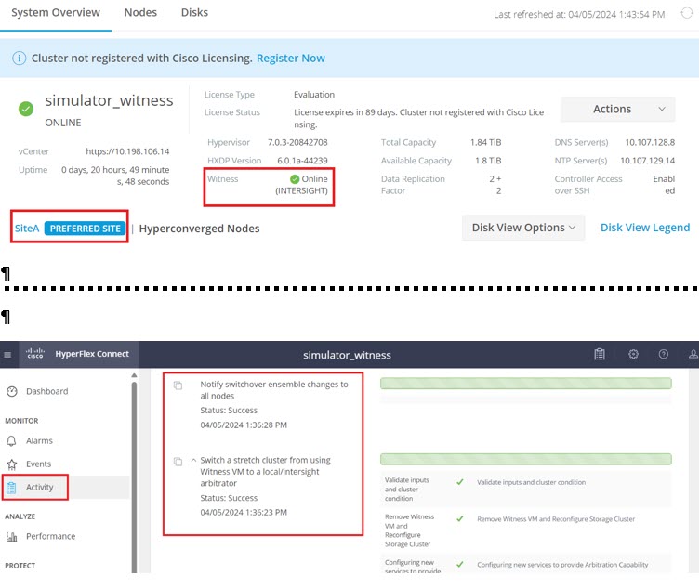Open the hamburger menu in HyperFlex Connect

tap(7, 355)
